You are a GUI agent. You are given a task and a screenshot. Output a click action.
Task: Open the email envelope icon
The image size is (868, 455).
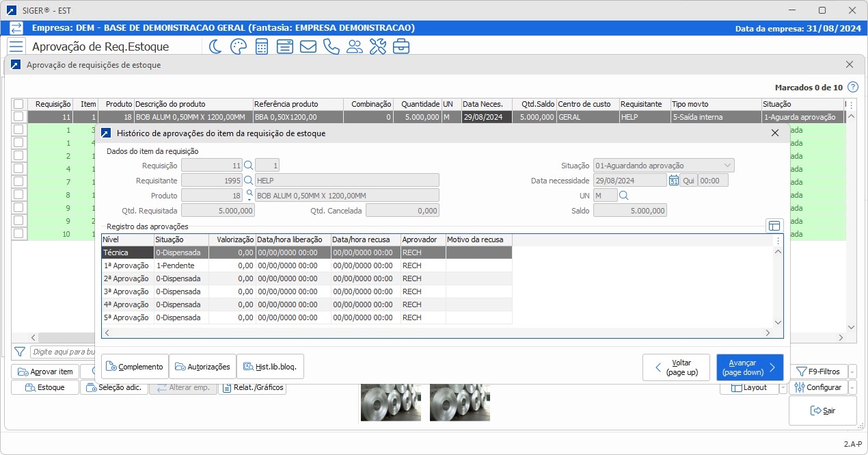coord(308,46)
